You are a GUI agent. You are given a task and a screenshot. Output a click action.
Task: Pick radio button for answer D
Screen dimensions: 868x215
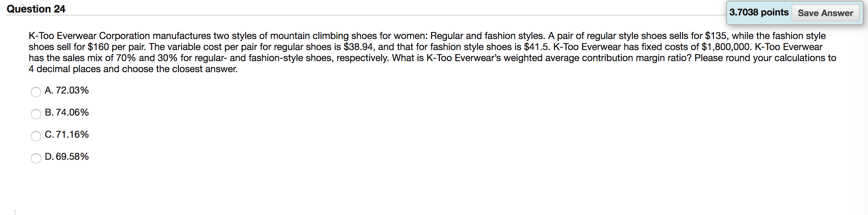[36, 158]
